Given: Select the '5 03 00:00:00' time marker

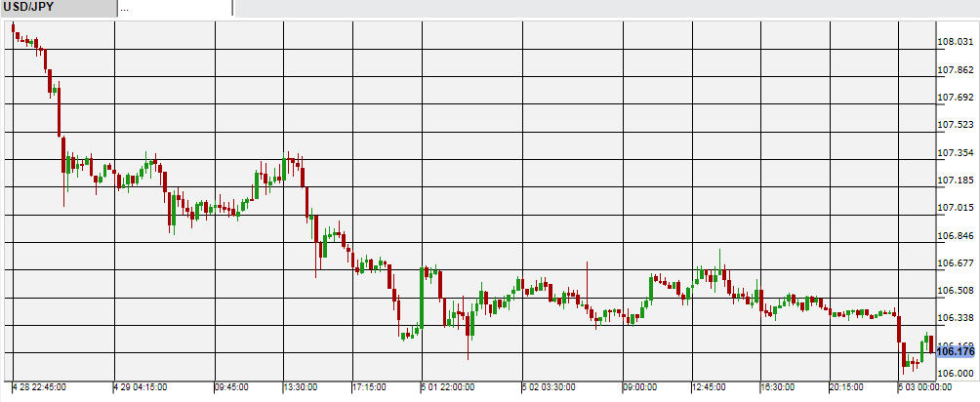Looking at the screenshot, I should pos(923,387).
